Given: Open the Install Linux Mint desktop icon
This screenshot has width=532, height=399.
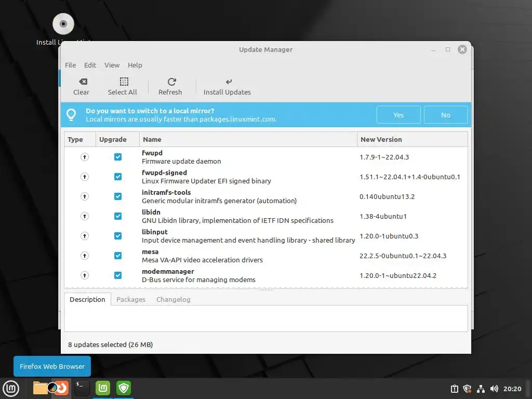Looking at the screenshot, I should point(63,24).
